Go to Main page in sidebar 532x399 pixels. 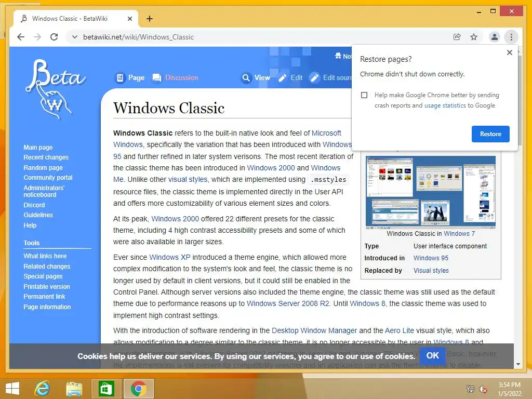[x=38, y=147]
